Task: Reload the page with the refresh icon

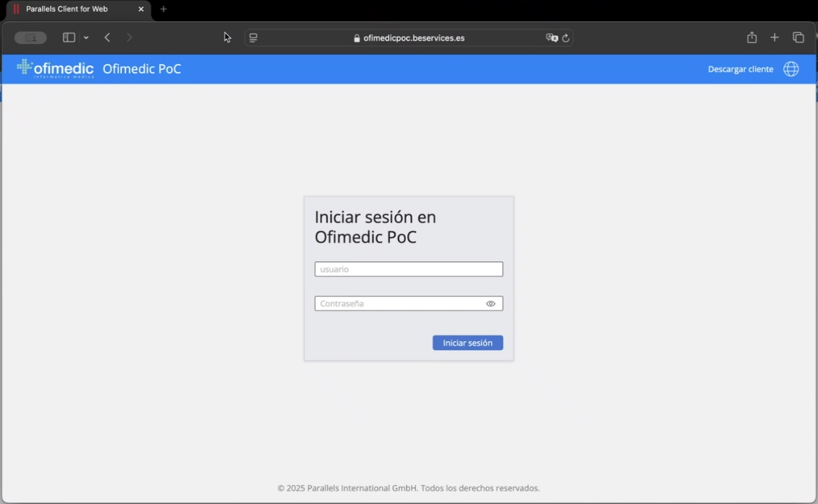Action: 566,38
